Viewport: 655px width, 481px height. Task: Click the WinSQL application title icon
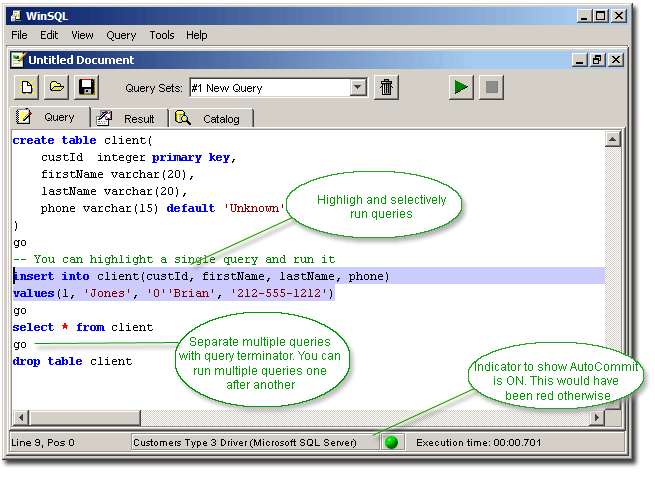16,16
